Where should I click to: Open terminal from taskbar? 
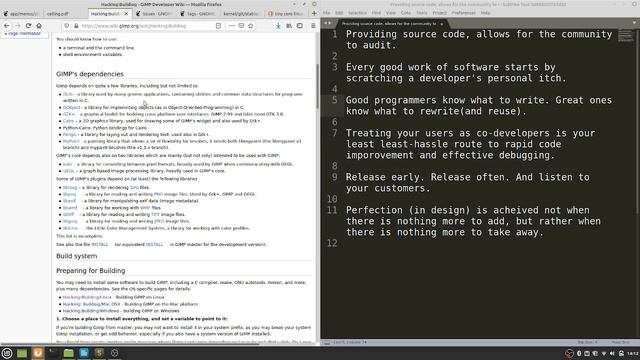(53, 353)
